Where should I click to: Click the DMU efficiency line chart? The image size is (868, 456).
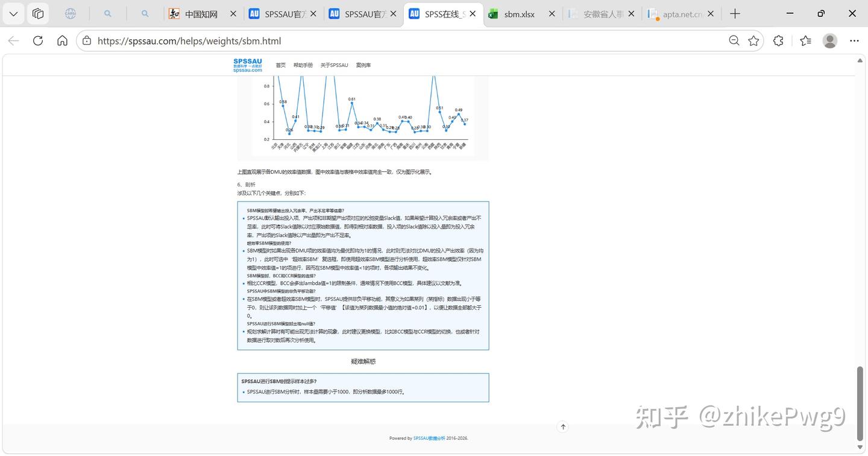pyautogui.click(x=363, y=116)
